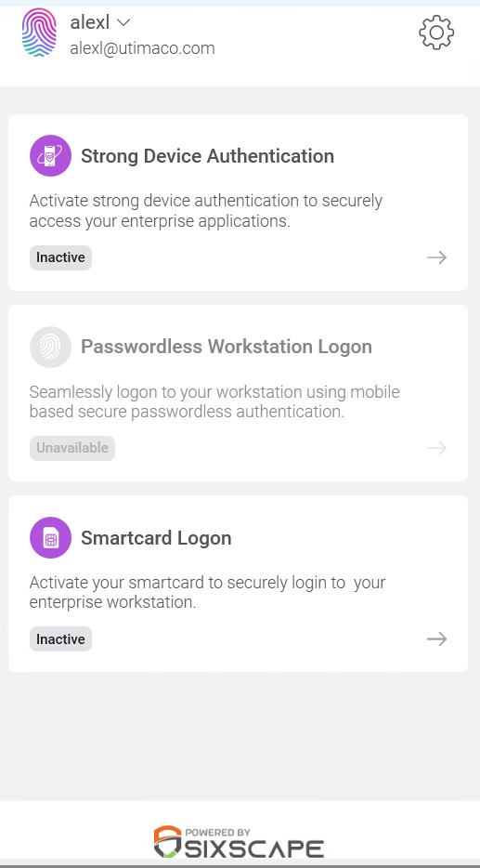
Task: Click the alexl@utimaco.com email address
Action: [x=142, y=48]
